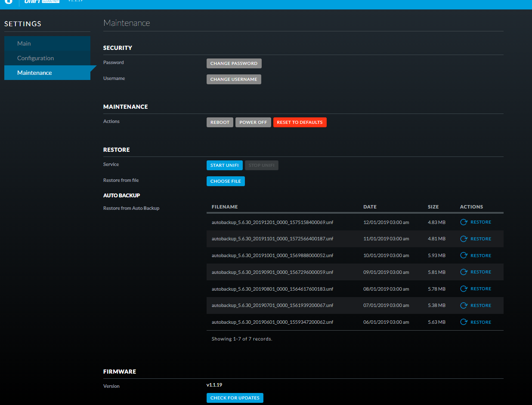Click the CHANGE PASSWORD button
Viewport: 532px width, 405px height.
click(x=234, y=63)
